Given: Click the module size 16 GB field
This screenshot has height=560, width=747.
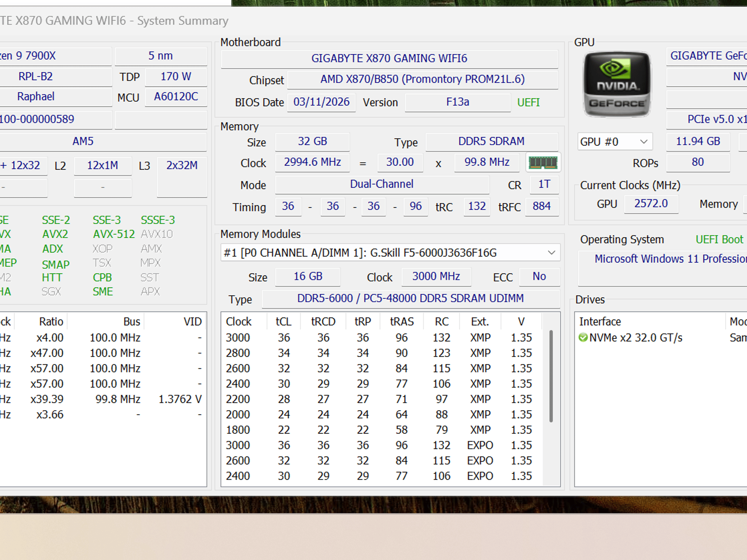Looking at the screenshot, I should click(x=308, y=276).
